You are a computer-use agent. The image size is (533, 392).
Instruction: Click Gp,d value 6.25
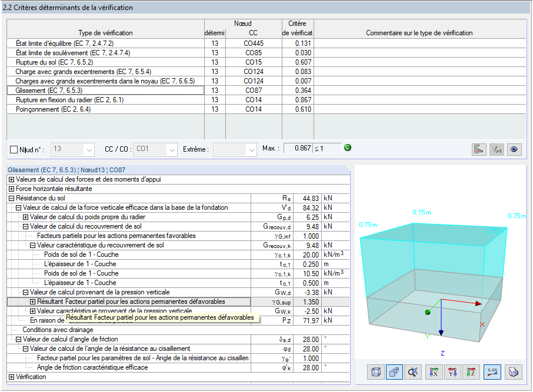click(x=307, y=217)
